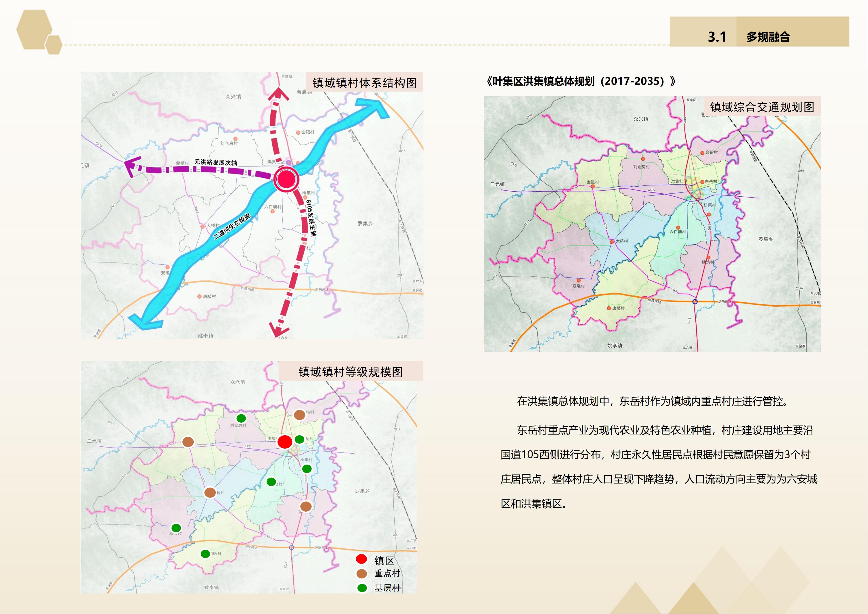Click the 罗集乡 label in the 交通规划图 map
This screenshot has height=614, width=868.
pyautogui.click(x=766, y=239)
